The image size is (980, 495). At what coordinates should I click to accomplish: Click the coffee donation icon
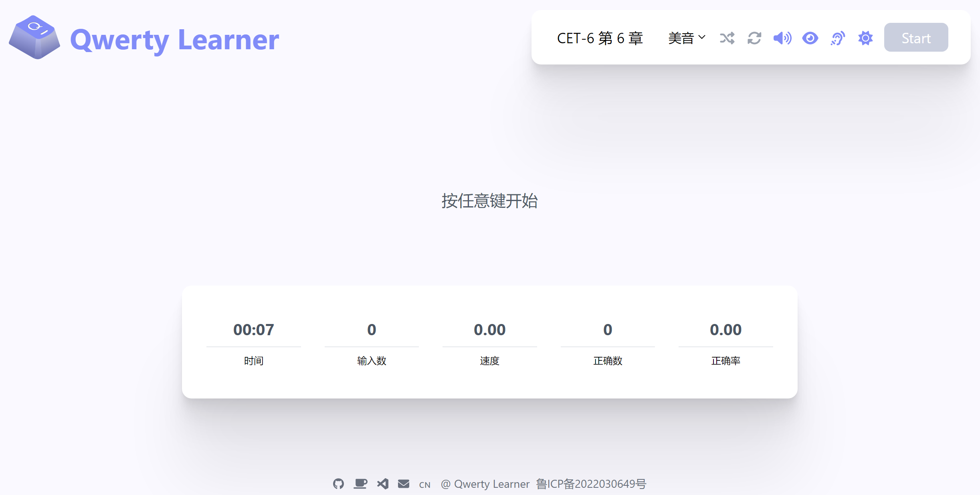tap(360, 483)
